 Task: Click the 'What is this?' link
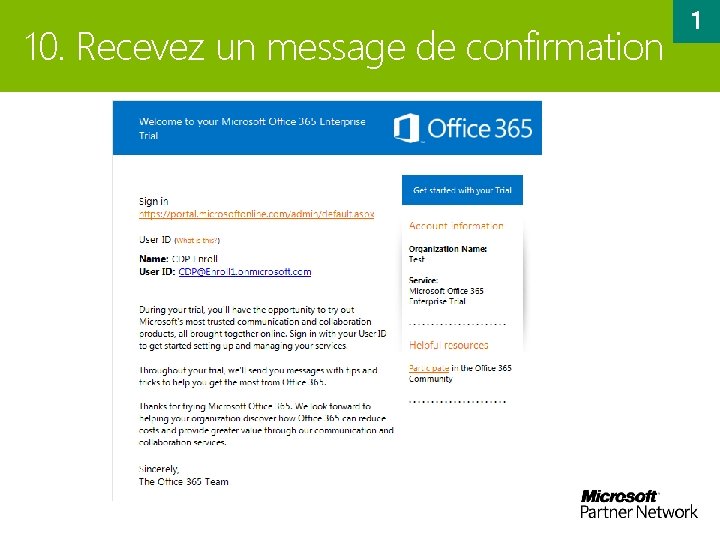[197, 240]
